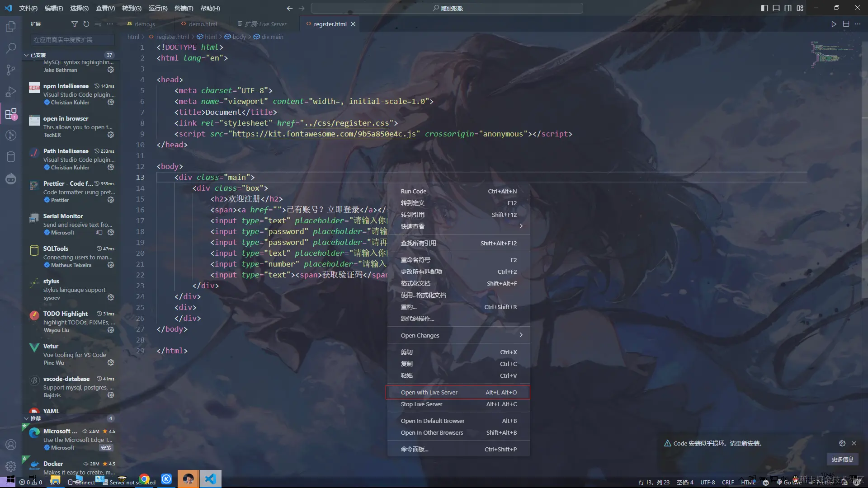Screen dimensions: 868x488
Task: Click VS Code icon in Windows taskbar
Action: [211, 479]
